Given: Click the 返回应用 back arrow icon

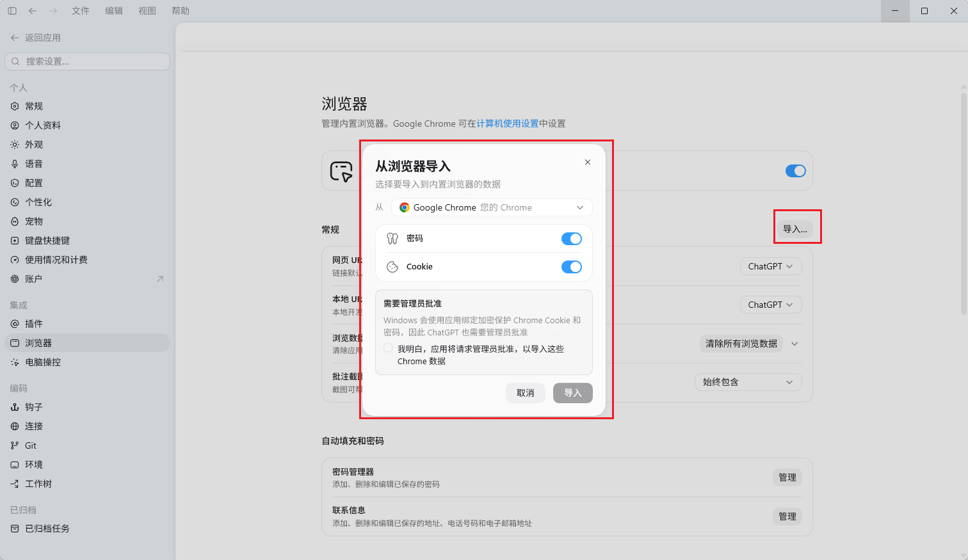Looking at the screenshot, I should point(15,38).
